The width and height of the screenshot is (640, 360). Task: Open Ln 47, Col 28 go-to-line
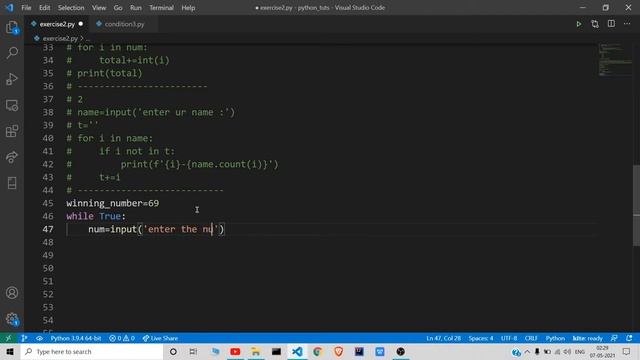pos(443,338)
